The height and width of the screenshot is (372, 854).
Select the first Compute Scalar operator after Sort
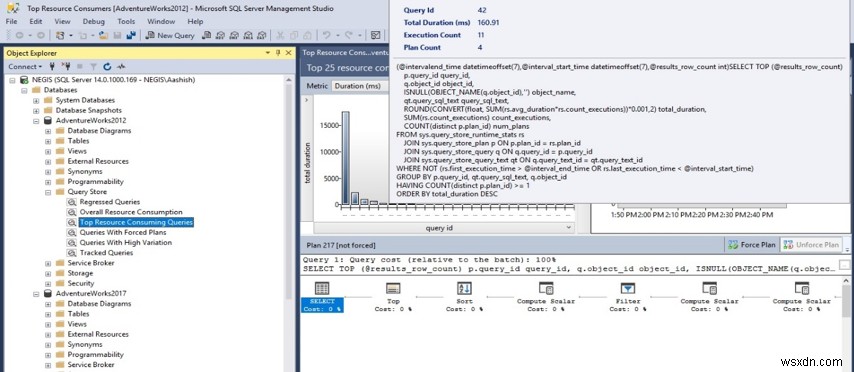(546, 297)
